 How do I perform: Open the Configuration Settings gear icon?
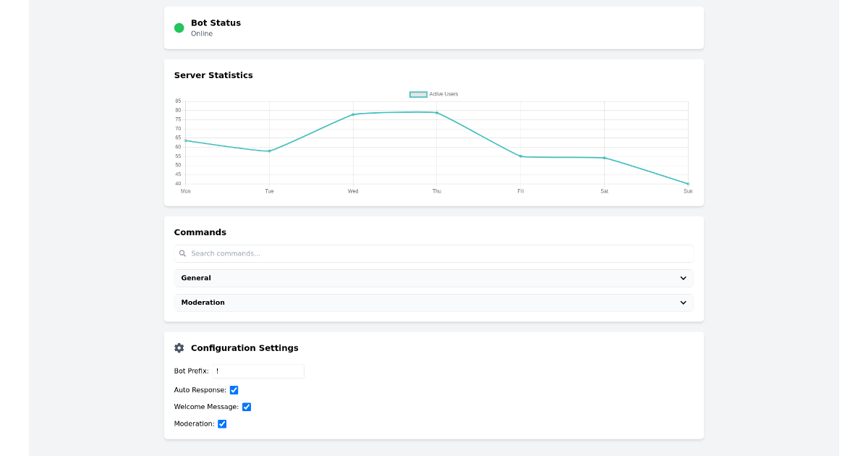(179, 347)
